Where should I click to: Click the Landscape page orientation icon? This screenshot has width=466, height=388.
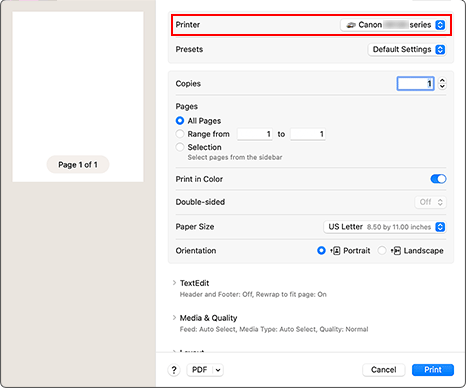coord(396,251)
